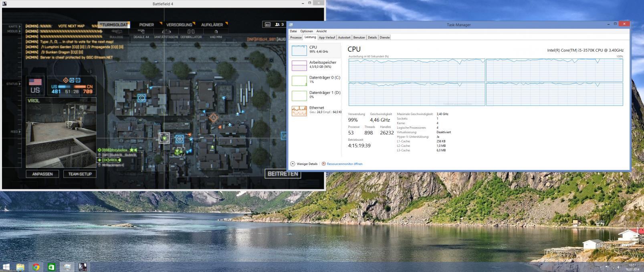Show hidden tray icons arrow
Viewport: 644px width, 272px height.
pyautogui.click(x=600, y=267)
